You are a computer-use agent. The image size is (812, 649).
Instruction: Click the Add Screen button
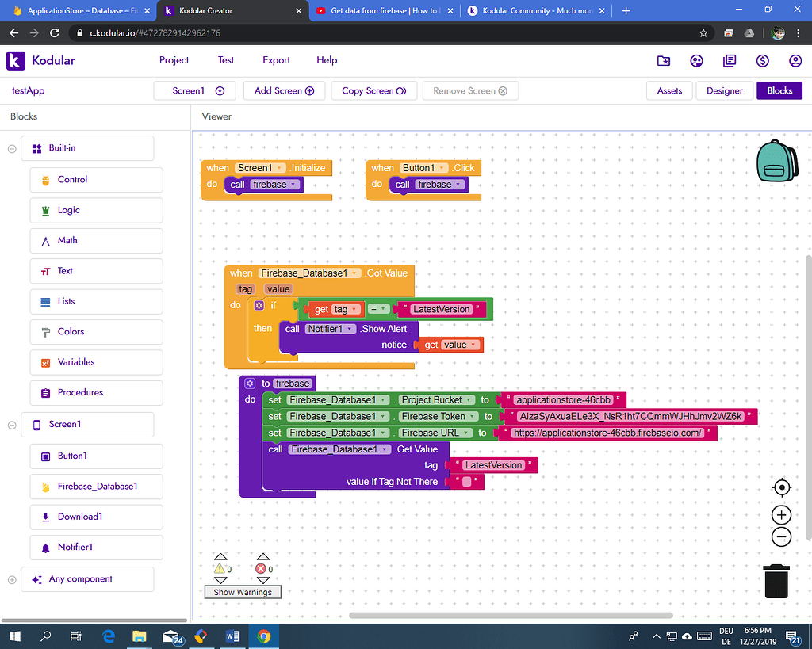click(x=283, y=90)
